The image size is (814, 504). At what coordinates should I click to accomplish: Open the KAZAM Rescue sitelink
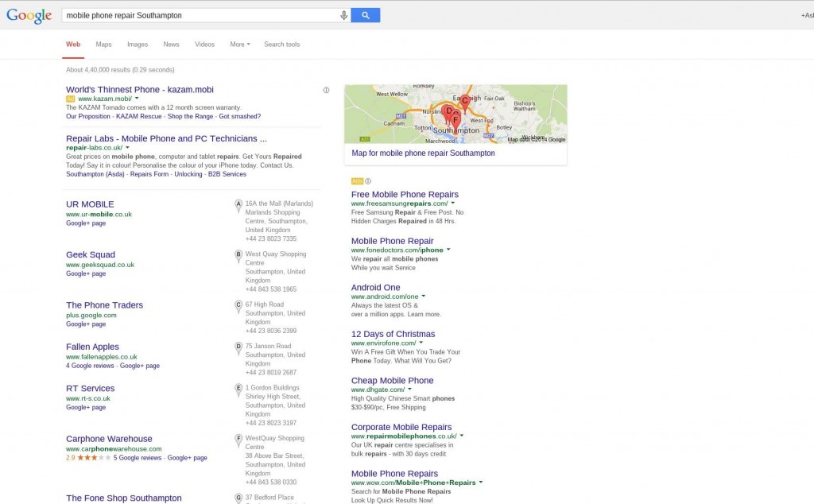point(138,116)
